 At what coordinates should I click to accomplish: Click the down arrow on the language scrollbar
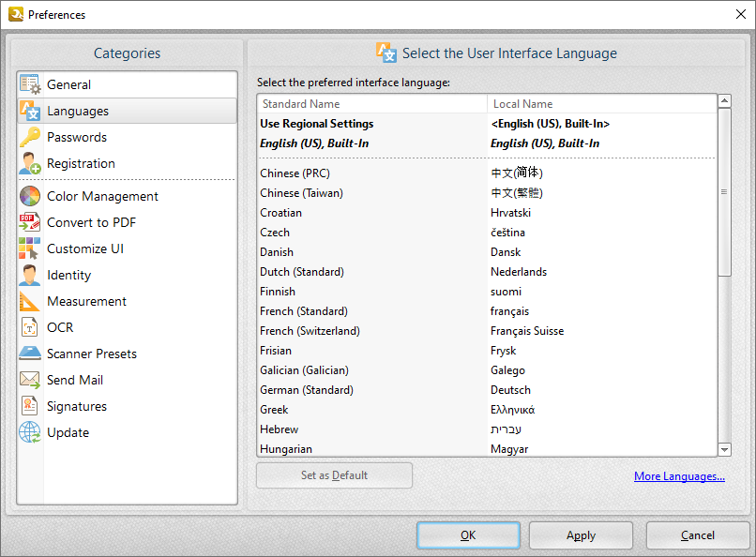[x=724, y=449]
